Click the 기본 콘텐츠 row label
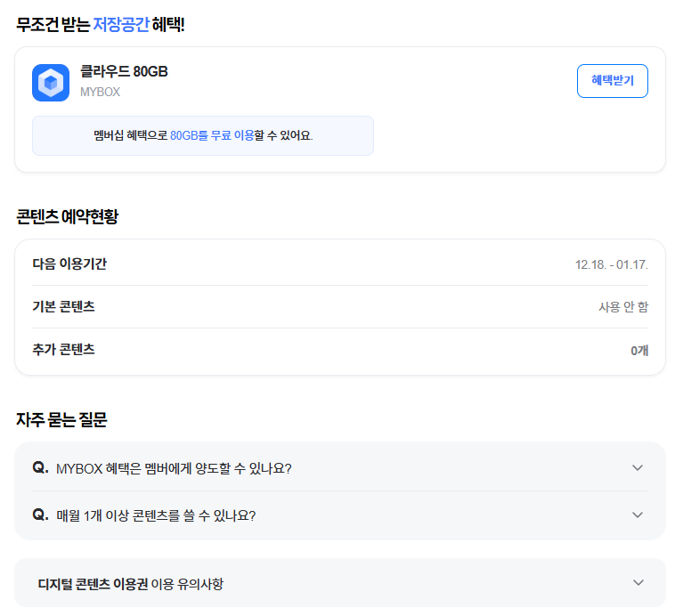Image resolution: width=675 pixels, height=616 pixels. click(63, 306)
